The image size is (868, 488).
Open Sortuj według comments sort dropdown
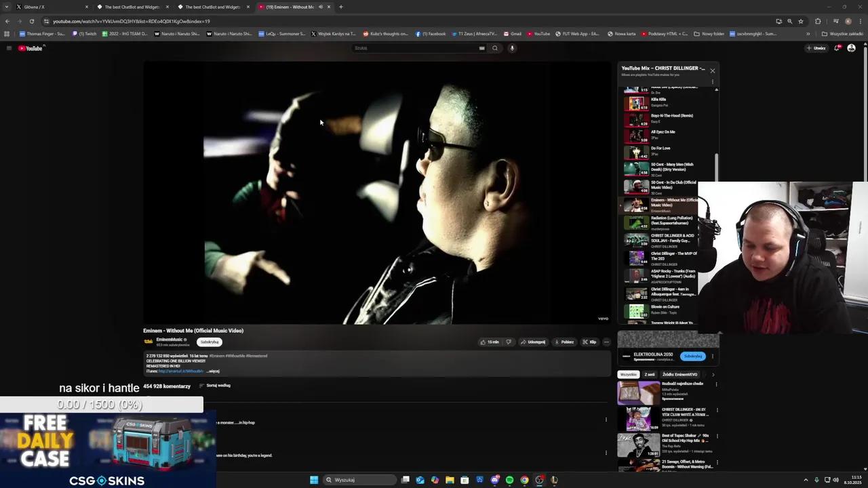[x=215, y=386]
